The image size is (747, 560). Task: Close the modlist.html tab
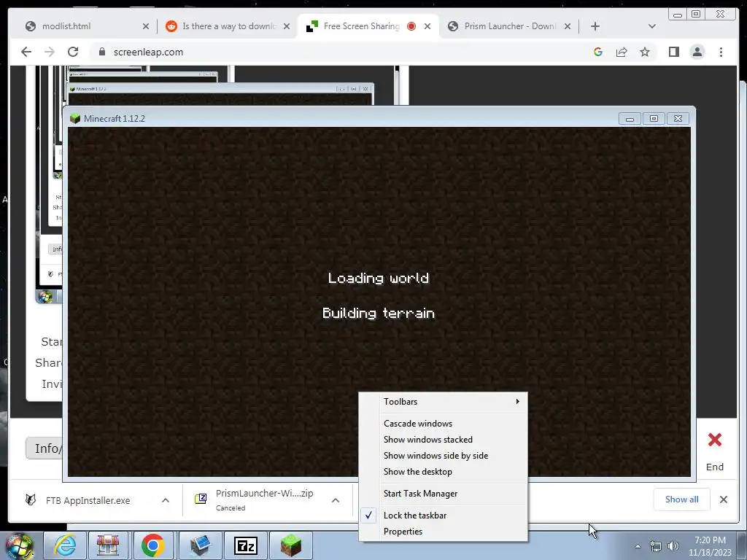(x=146, y=26)
